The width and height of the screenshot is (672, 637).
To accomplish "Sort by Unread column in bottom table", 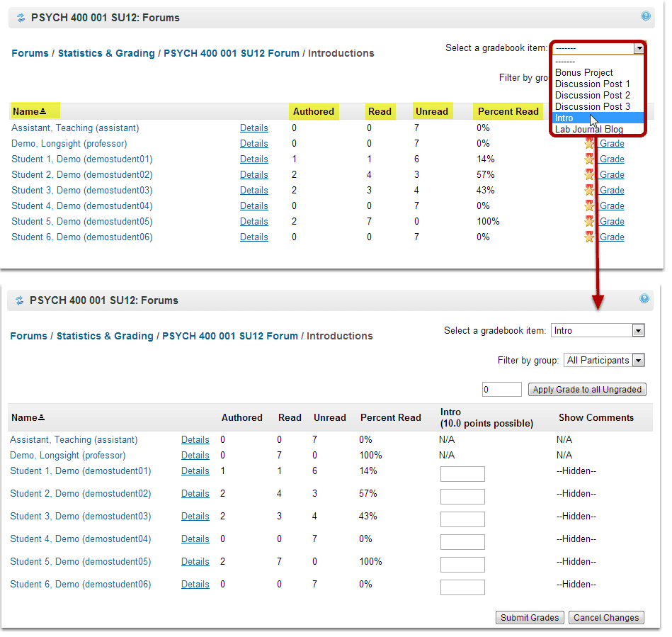I will point(329,418).
